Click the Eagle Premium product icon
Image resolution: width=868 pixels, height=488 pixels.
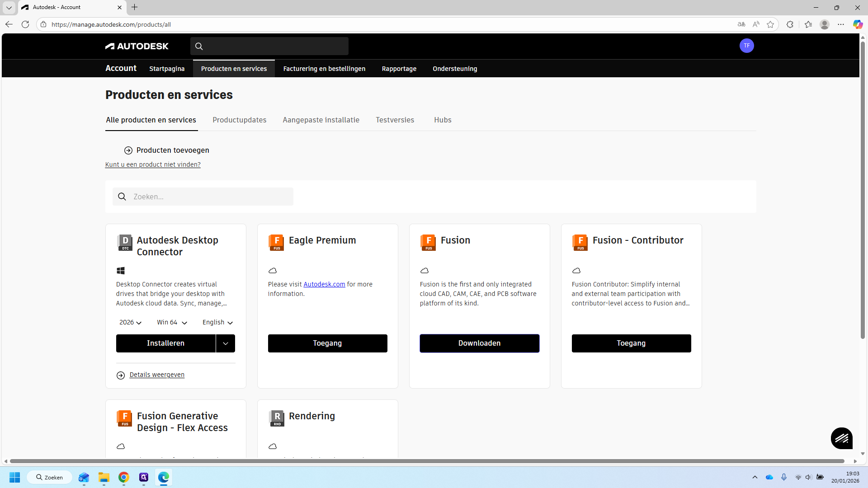click(276, 243)
